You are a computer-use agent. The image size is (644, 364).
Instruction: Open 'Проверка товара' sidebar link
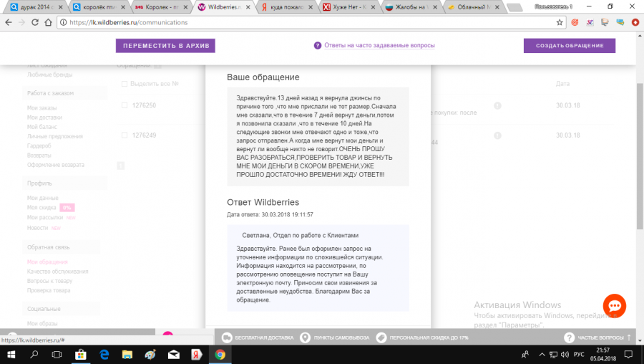pyautogui.click(x=49, y=290)
